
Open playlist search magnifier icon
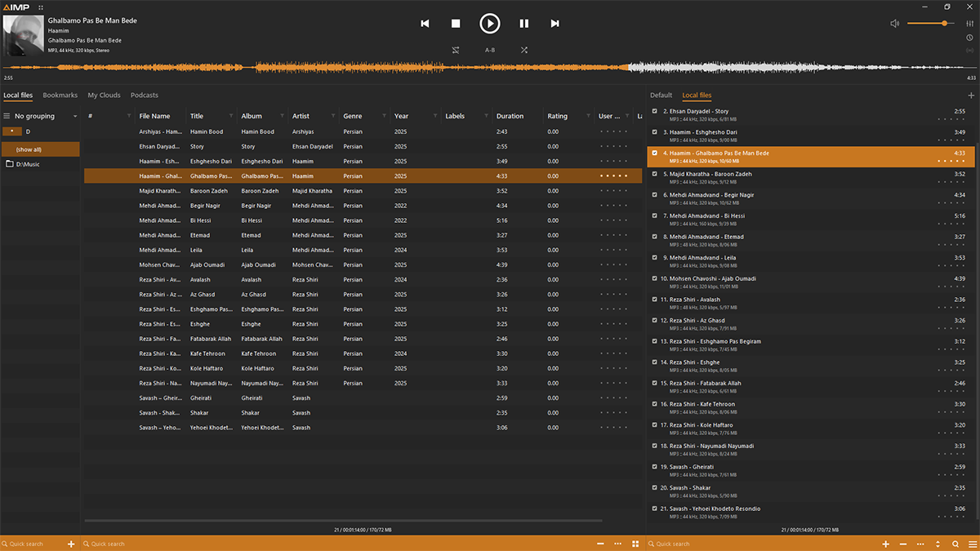(x=955, y=544)
